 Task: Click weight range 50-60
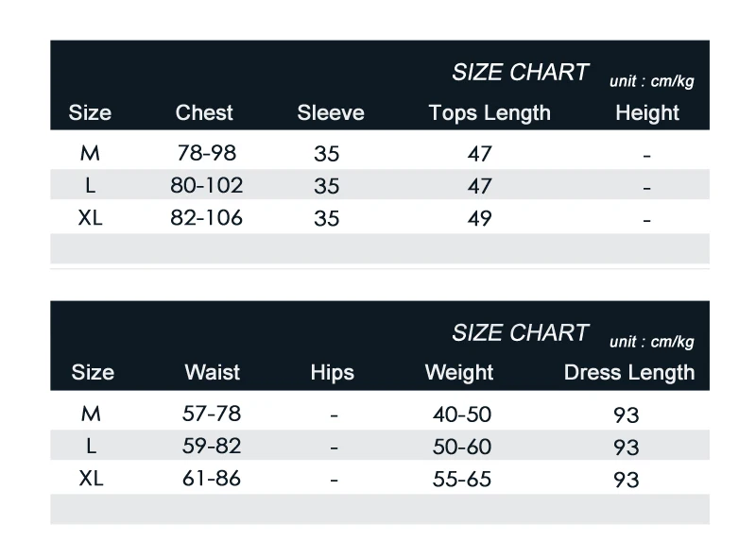pyautogui.click(x=462, y=447)
